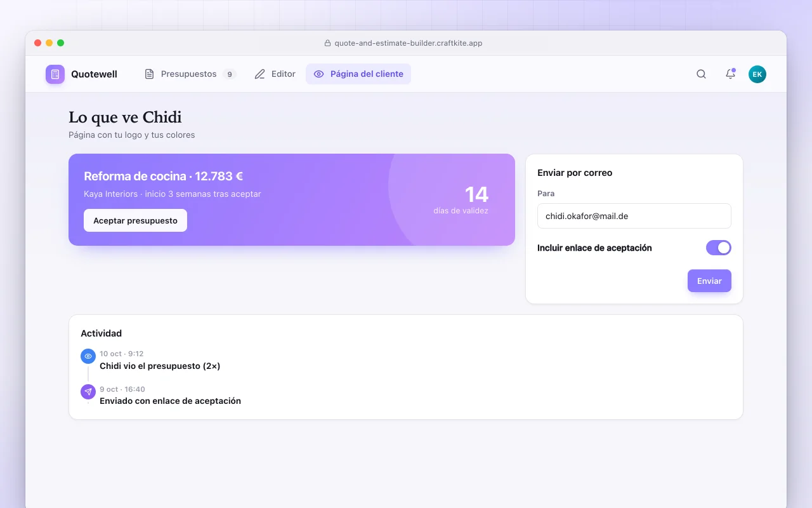Click the Actividad section heading

[101, 333]
